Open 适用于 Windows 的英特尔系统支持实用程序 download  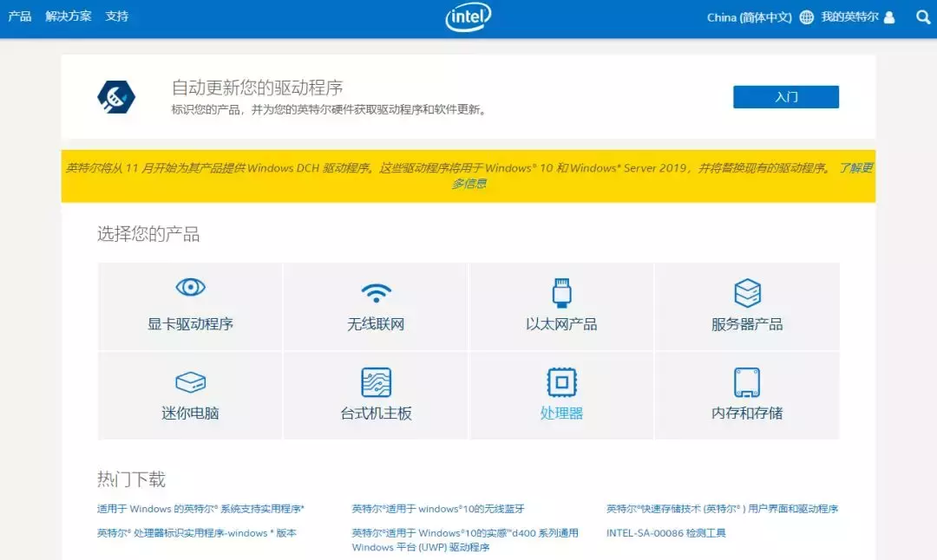point(200,509)
